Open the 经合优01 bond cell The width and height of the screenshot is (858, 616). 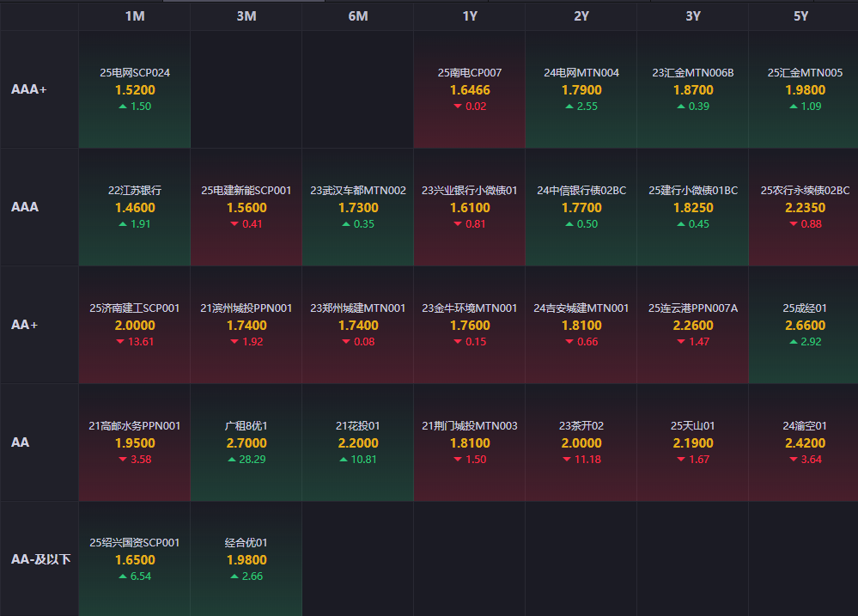(x=246, y=559)
